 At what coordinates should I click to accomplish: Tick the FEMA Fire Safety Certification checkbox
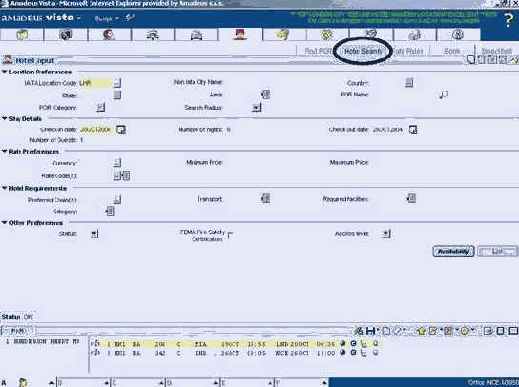pyautogui.click(x=230, y=235)
